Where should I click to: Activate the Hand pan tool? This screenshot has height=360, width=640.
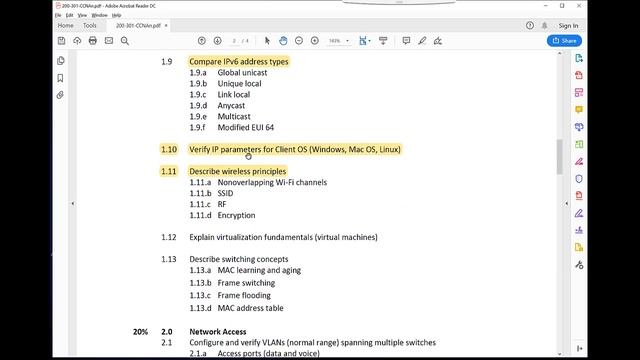[283, 41]
